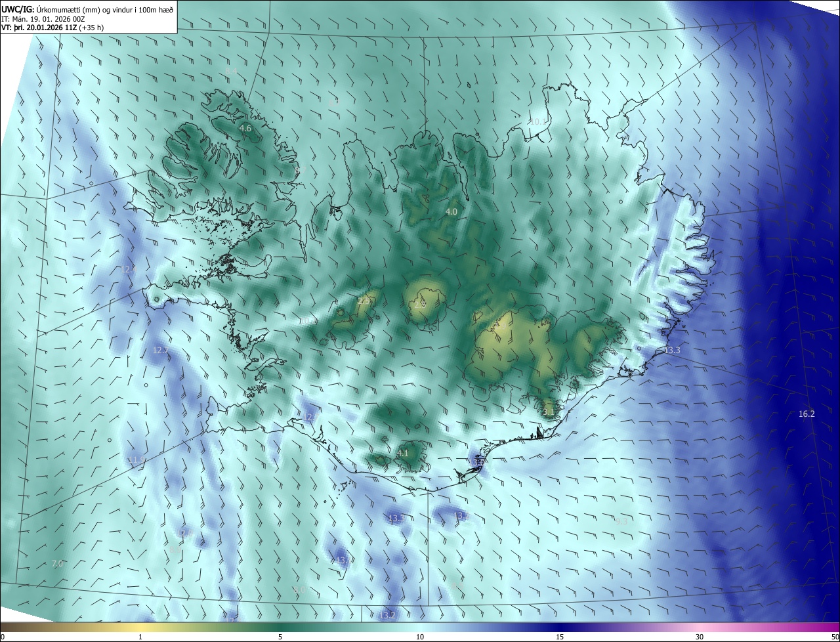Image resolution: width=840 pixels, height=642 pixels.
Task: Click the 13.2 value label
Action: tap(387, 615)
